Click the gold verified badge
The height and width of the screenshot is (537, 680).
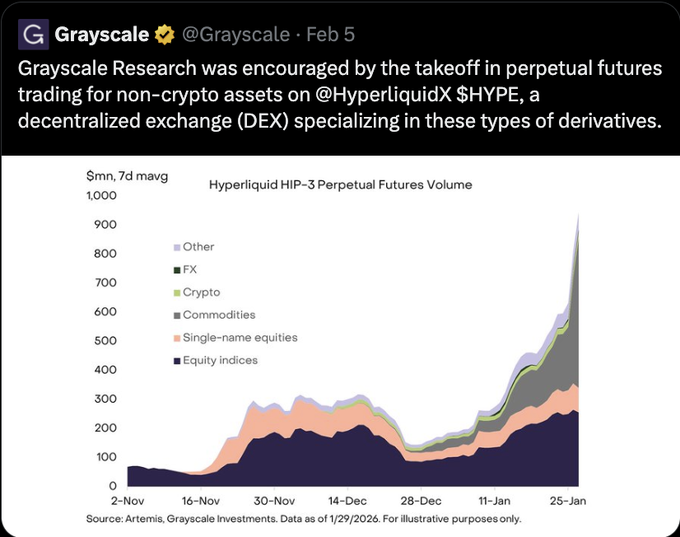point(165,36)
